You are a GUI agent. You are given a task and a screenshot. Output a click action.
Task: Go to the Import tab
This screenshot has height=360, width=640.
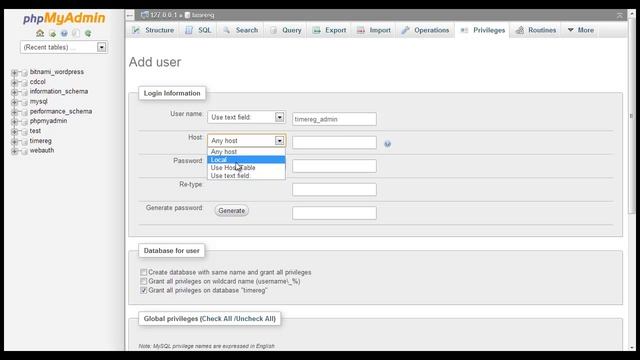coord(374,30)
